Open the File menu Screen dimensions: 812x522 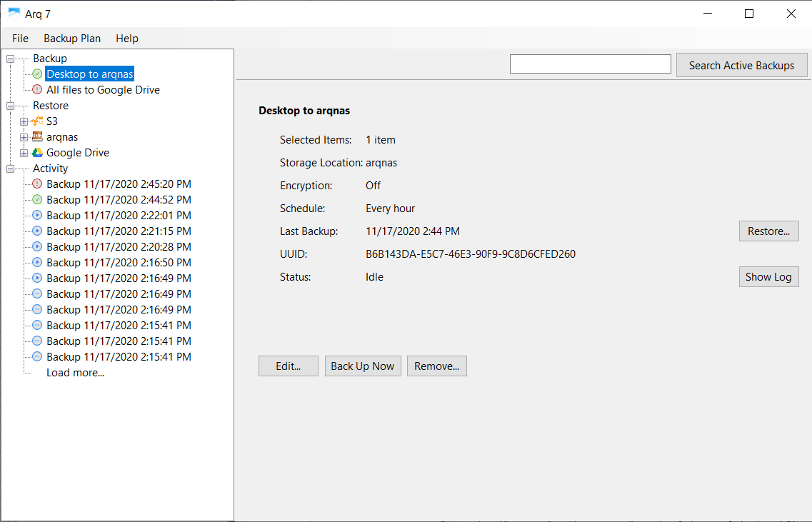tap(20, 39)
